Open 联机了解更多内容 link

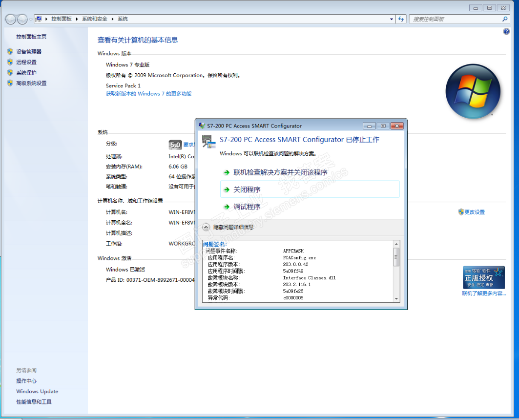click(484, 294)
